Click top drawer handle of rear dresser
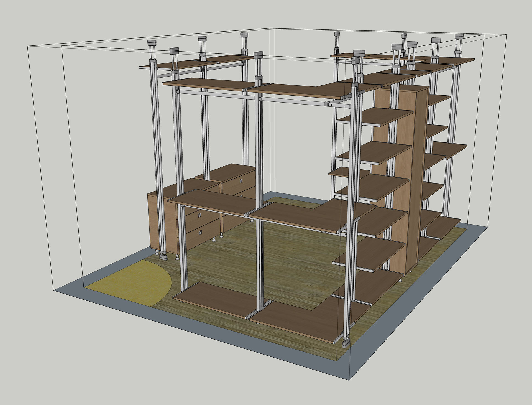 [241, 181]
